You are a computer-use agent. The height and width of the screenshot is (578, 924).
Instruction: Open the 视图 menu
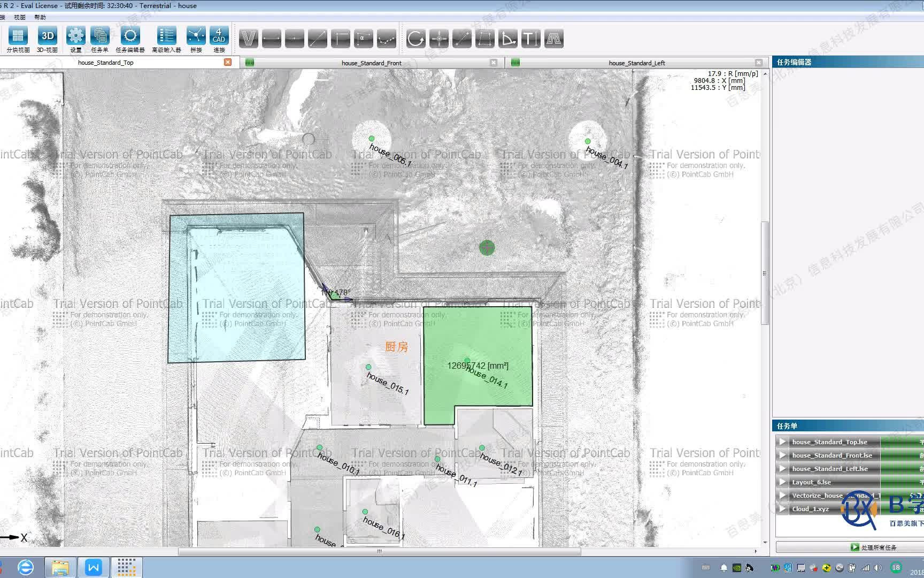[x=20, y=17]
